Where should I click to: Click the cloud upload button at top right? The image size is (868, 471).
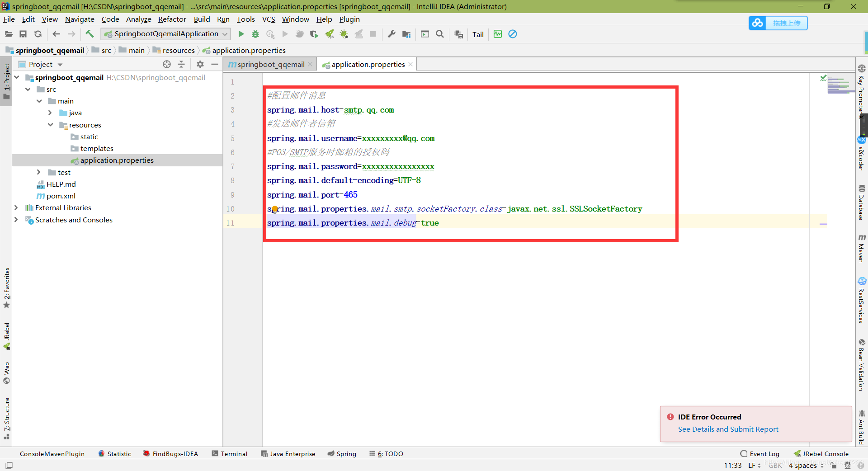778,23
